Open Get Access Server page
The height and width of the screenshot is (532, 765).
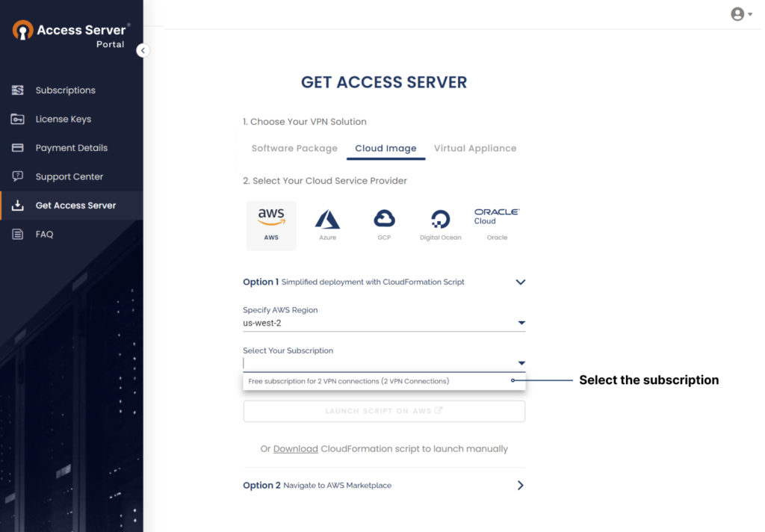pyautogui.click(x=75, y=205)
